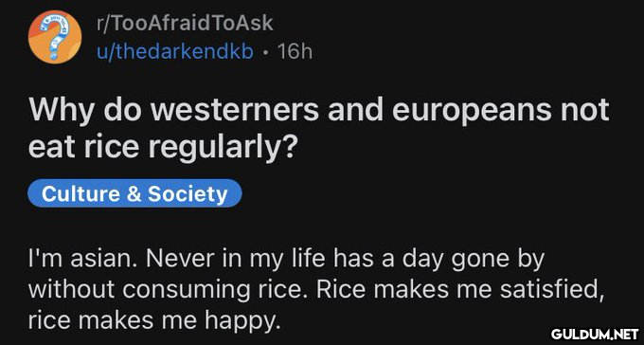The width and height of the screenshot is (644, 345).
Task: Open the TooAfraidToAsk subreddit avatar icon
Action: 55,37
